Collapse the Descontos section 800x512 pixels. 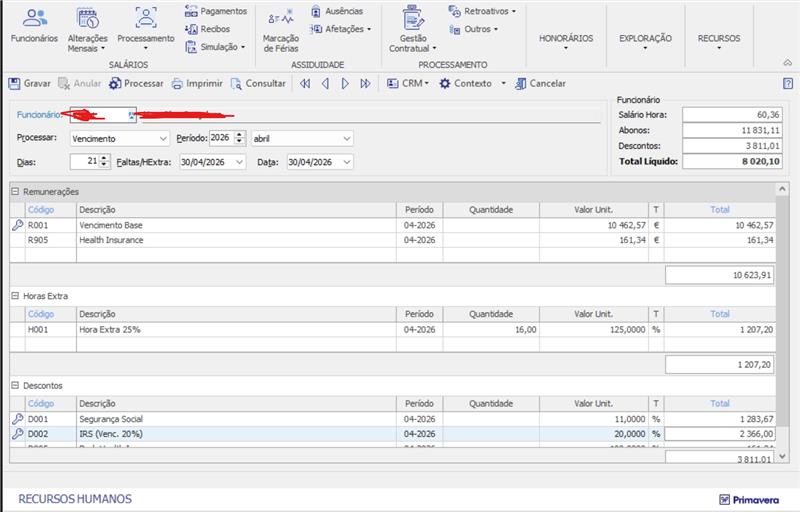click(15, 385)
